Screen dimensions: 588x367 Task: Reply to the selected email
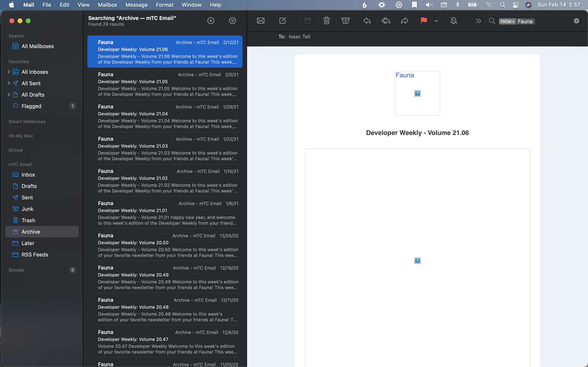pyautogui.click(x=367, y=21)
